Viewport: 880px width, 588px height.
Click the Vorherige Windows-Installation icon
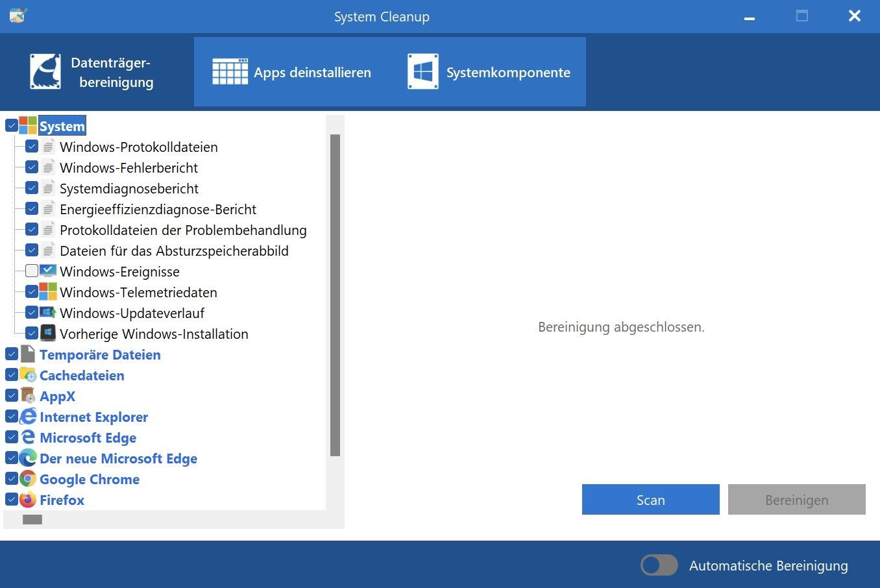pos(48,334)
